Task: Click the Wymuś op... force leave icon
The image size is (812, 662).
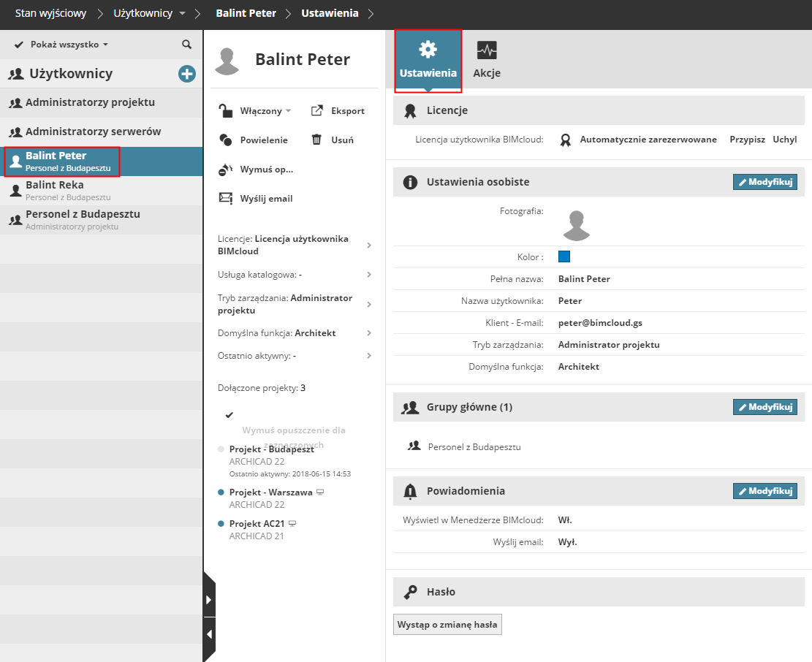Action: pyautogui.click(x=225, y=170)
